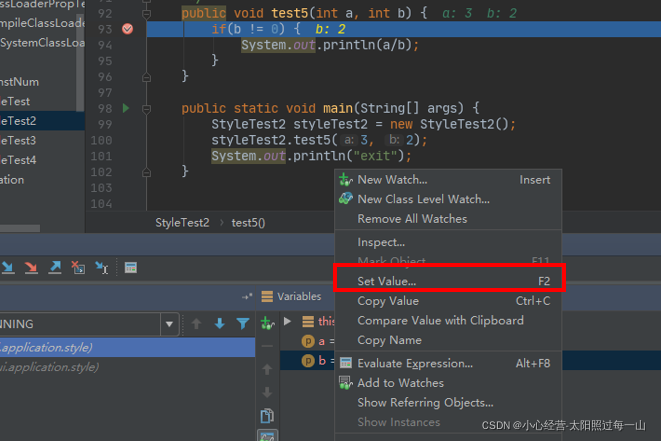
Task: Select 'eTest3' item in project tree
Action: 42,140
